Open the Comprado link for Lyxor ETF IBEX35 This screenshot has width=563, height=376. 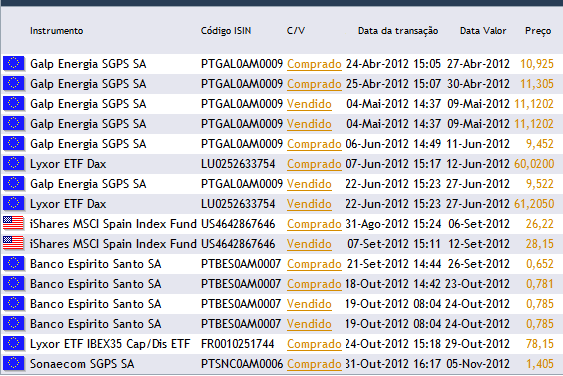pyautogui.click(x=314, y=344)
